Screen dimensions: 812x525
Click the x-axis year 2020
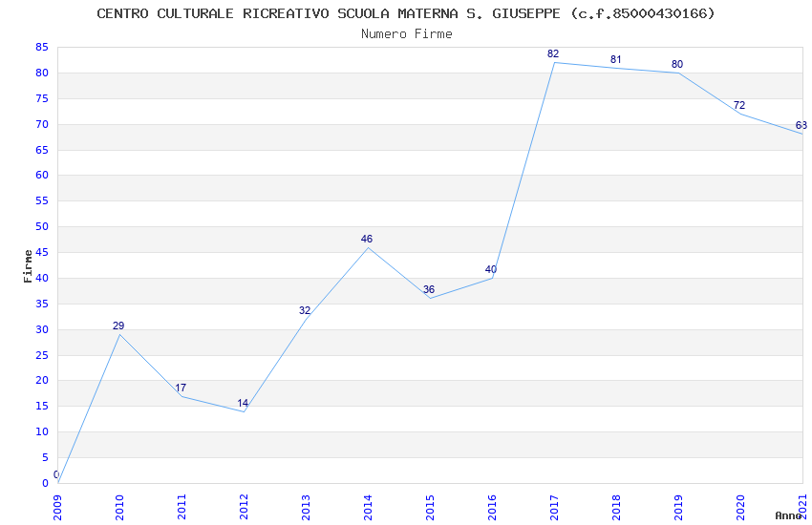pos(741,508)
